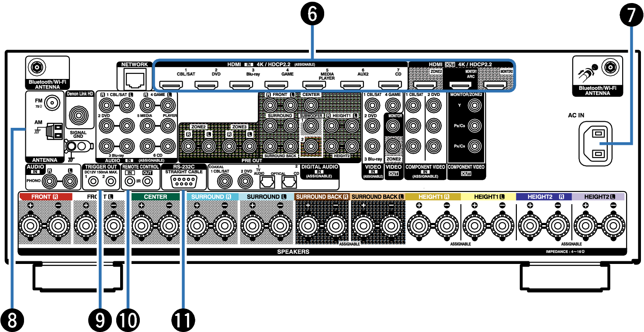Click the red FRONT R speaker label
Viewport: 644px width, 332px height.
45,197
